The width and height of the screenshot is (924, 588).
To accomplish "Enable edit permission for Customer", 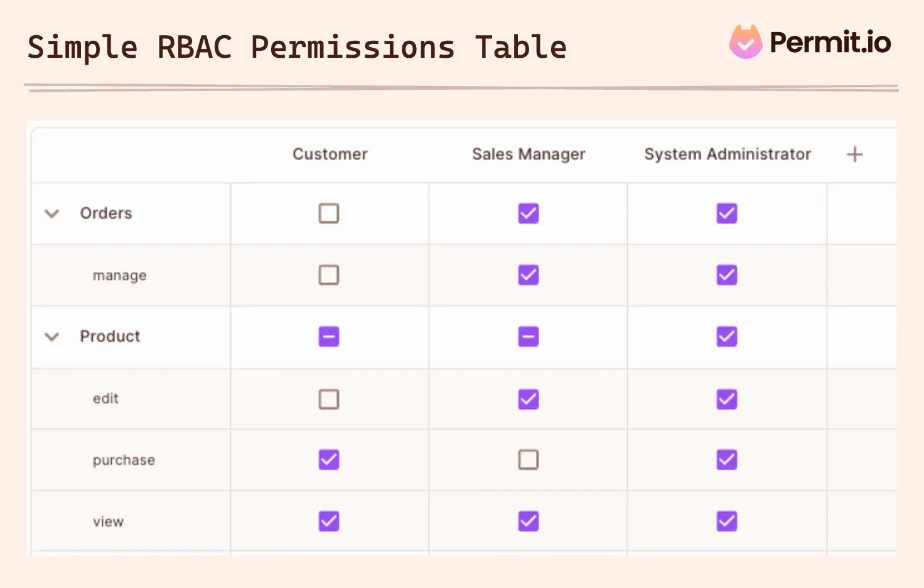I will click(329, 399).
